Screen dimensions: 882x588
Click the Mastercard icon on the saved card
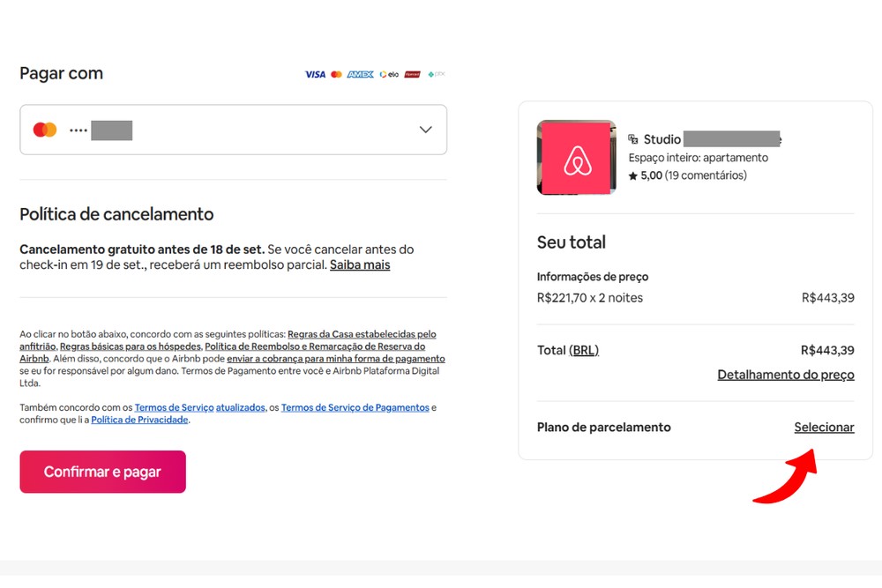point(43,130)
